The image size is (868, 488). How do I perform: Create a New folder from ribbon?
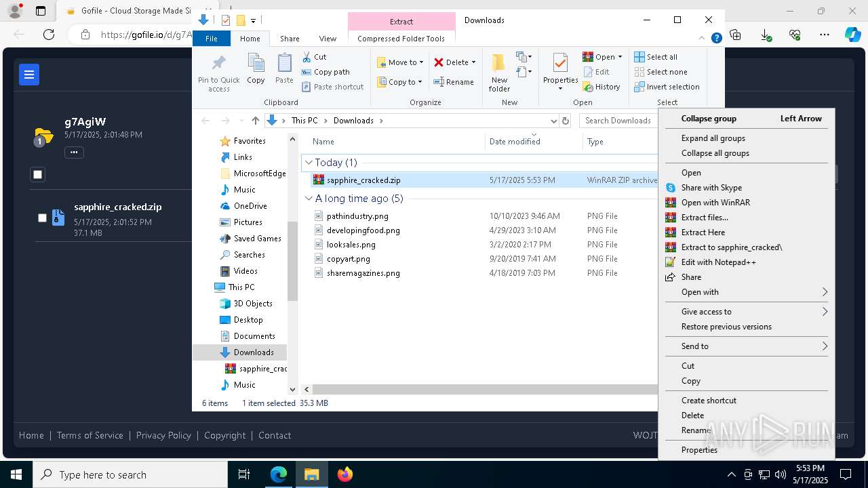point(499,73)
